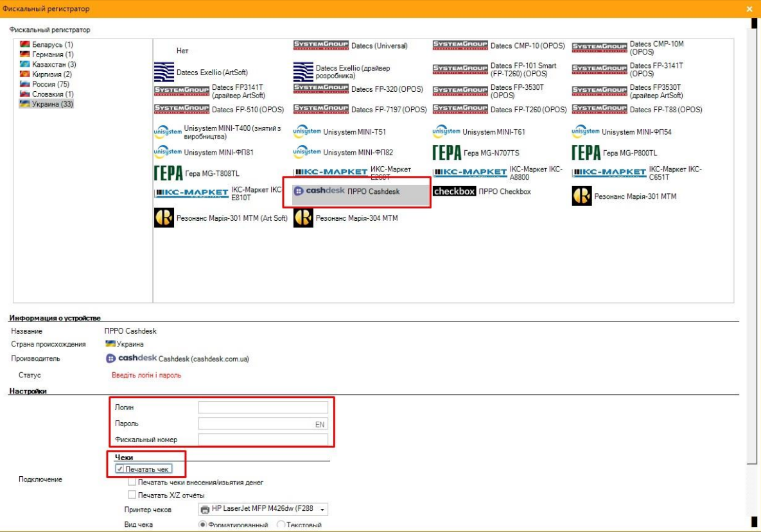Choose Datecs Exellio (ArtSoft) driver
Image resolution: width=761 pixels, height=532 pixels.
point(201,73)
